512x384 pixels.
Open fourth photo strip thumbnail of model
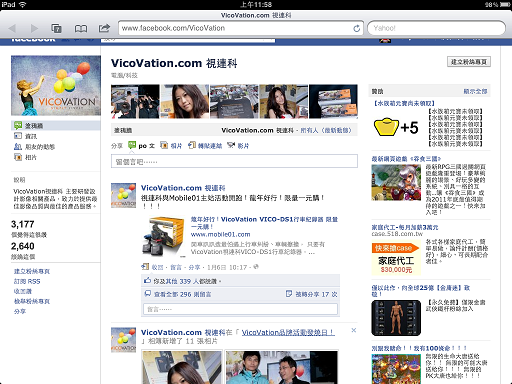(x=284, y=101)
